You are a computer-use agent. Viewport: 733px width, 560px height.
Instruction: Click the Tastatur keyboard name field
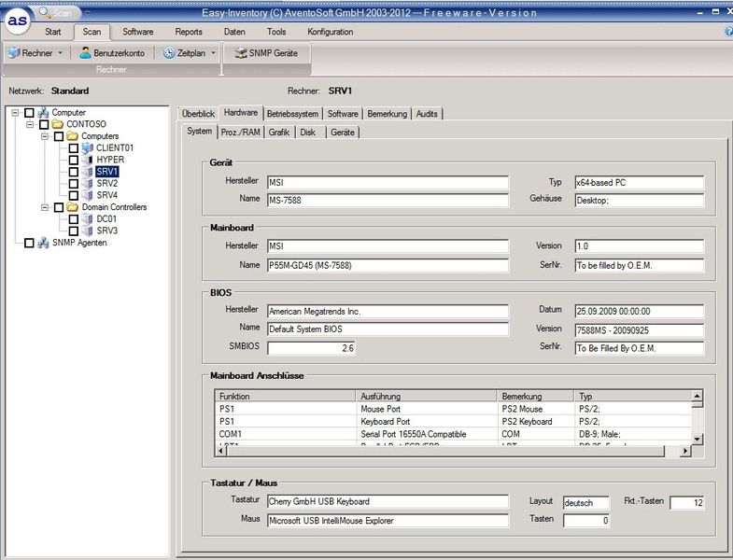(x=388, y=502)
